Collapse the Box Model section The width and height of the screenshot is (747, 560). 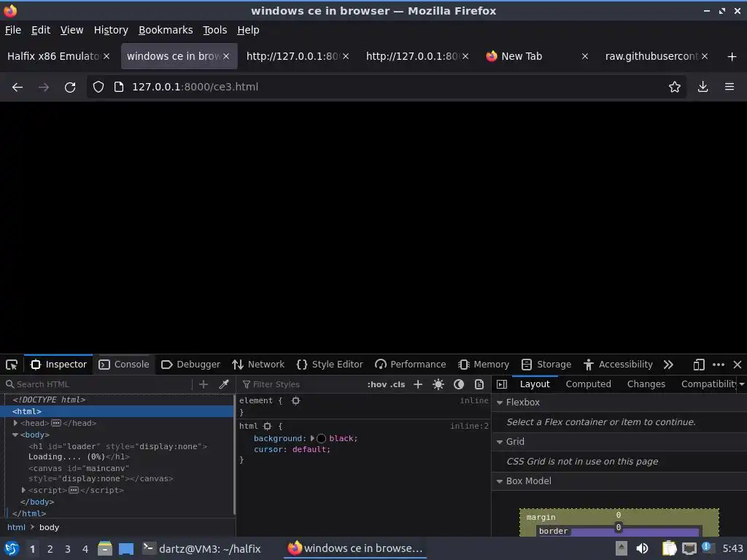pyautogui.click(x=500, y=482)
